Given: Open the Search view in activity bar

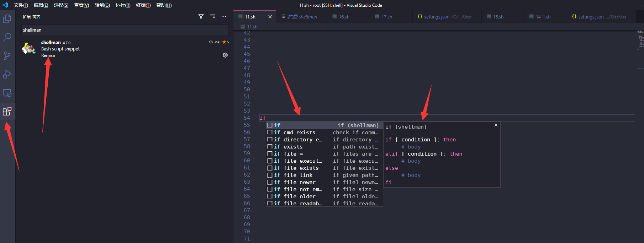Looking at the screenshot, I should coord(7,37).
